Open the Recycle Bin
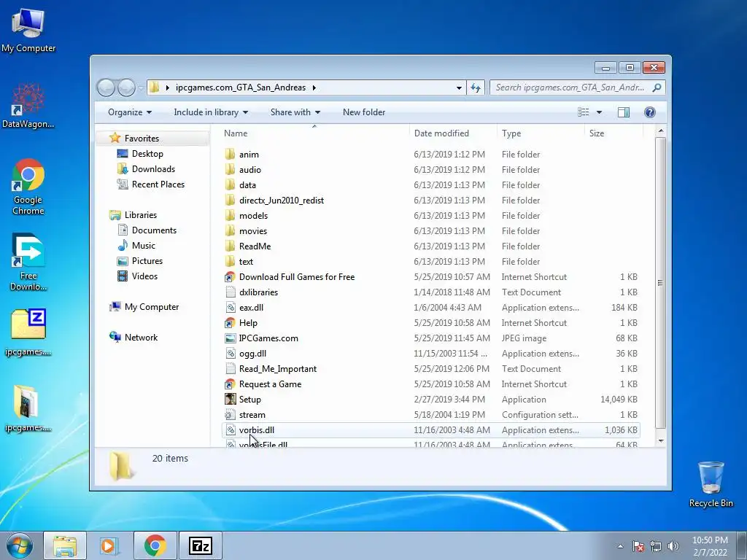This screenshot has width=747, height=560. [711, 484]
